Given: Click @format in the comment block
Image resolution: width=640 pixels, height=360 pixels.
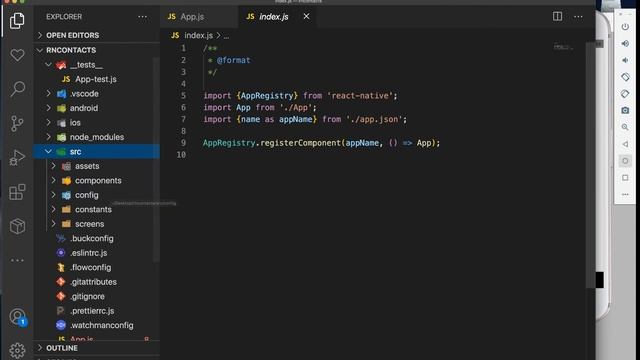Looking at the screenshot, I should 233,60.
